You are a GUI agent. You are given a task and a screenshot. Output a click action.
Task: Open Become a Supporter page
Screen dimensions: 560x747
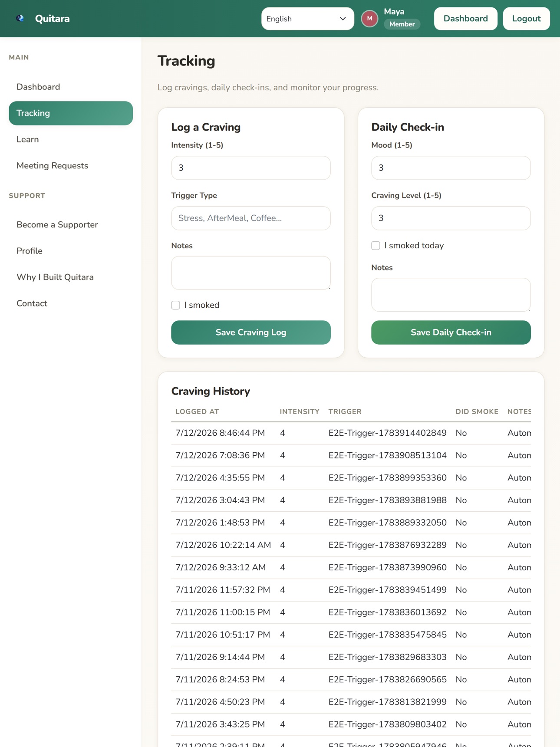click(71, 225)
